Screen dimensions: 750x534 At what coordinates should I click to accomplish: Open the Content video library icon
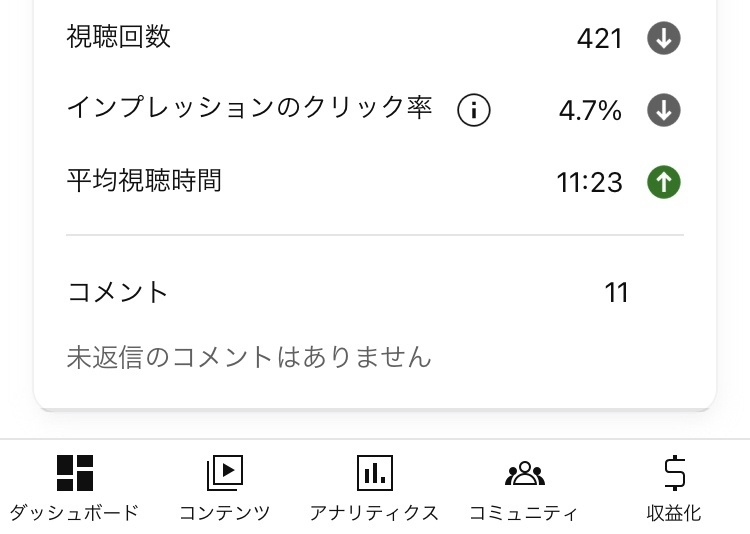coord(225,473)
